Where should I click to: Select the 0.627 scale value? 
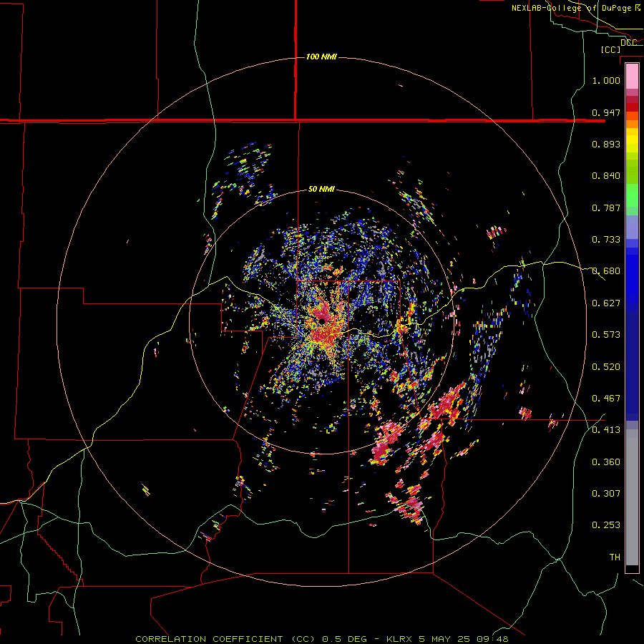click(606, 303)
